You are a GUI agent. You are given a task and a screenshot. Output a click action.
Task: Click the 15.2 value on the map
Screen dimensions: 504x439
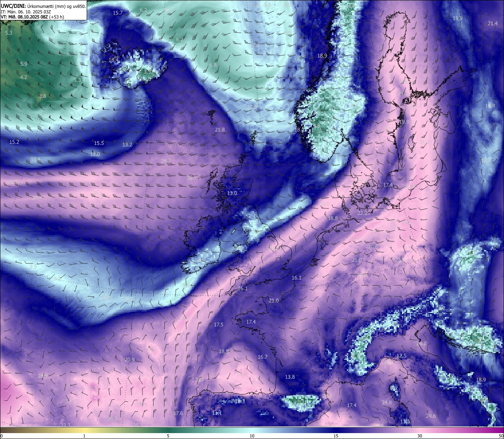pyautogui.click(x=14, y=142)
